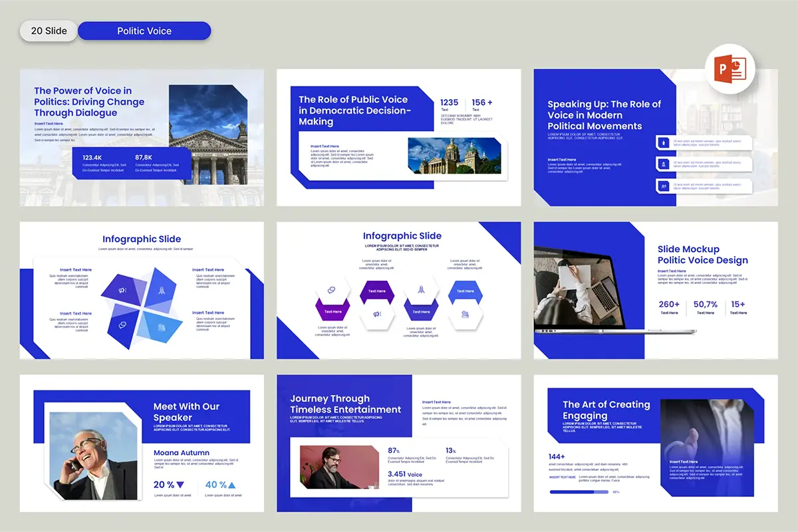Click the "Journey Through Timeless Entertainment" title
The height and width of the screenshot is (532, 798).
click(346, 404)
